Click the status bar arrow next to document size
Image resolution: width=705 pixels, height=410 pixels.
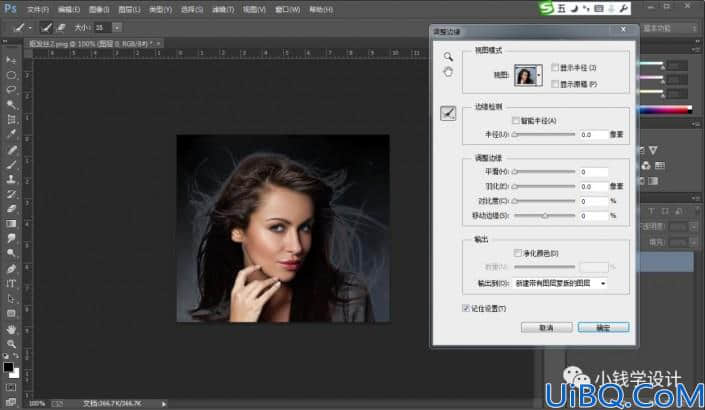tap(164, 404)
